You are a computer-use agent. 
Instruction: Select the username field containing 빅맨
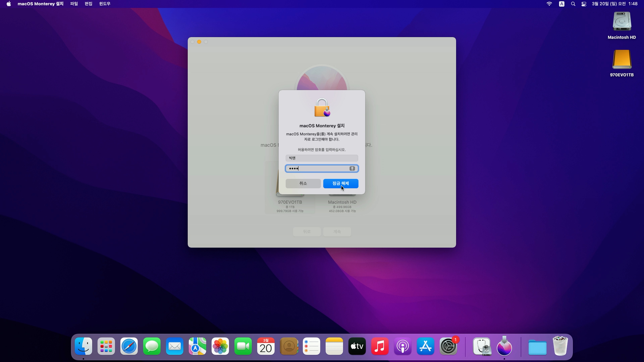click(322, 158)
